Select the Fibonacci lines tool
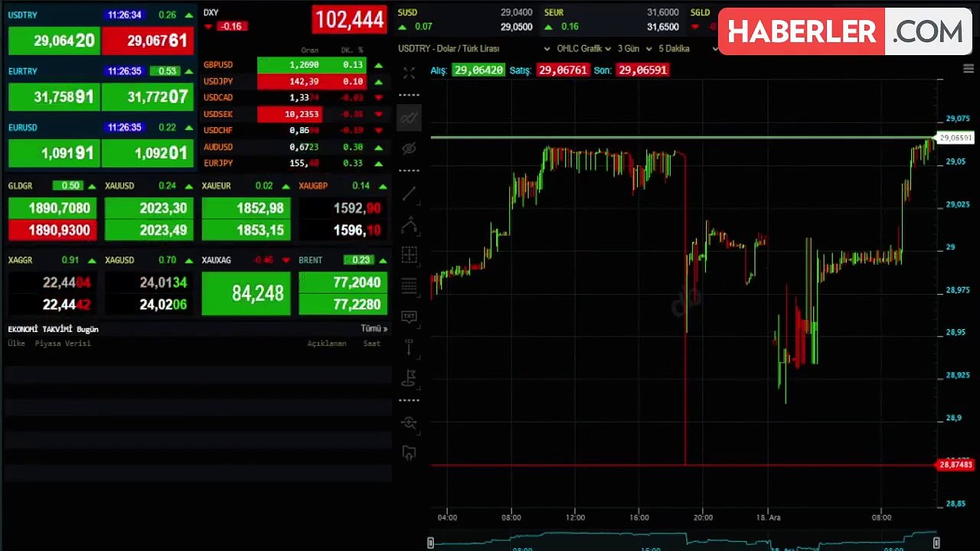Image resolution: width=980 pixels, height=551 pixels. [x=409, y=286]
